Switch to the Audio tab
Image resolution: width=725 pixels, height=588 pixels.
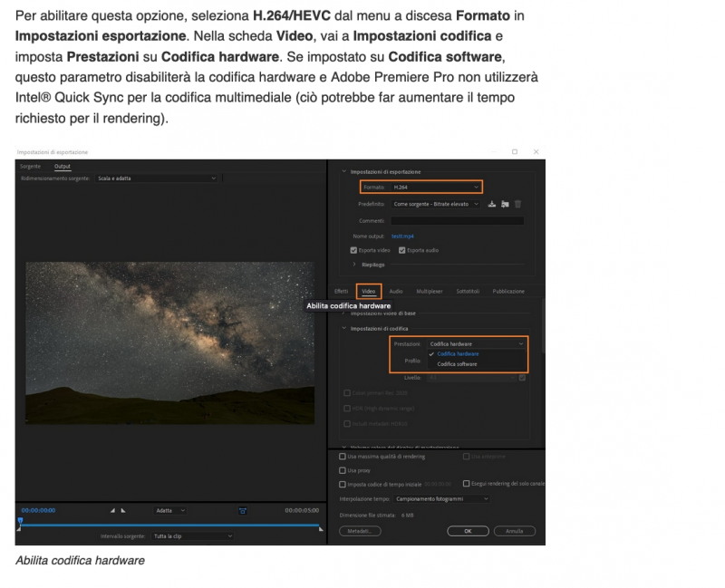(396, 291)
